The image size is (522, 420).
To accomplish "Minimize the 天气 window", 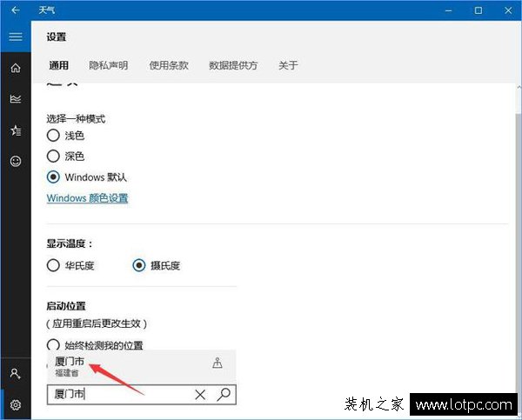I will tap(448, 10).
